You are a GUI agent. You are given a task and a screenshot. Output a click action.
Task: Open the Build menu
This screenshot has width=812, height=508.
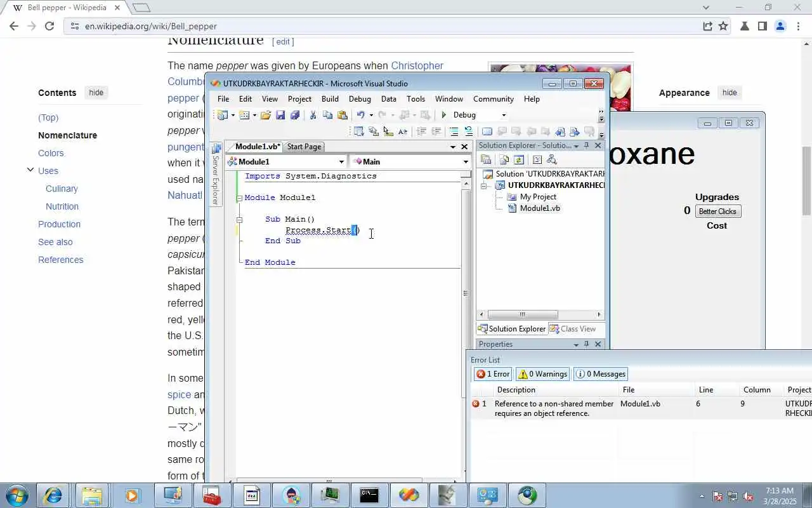(330, 99)
